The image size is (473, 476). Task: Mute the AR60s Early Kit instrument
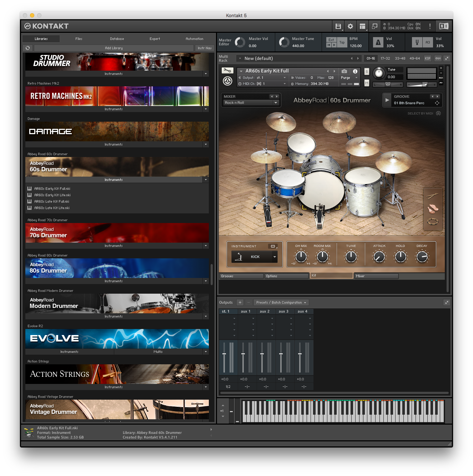367,83
